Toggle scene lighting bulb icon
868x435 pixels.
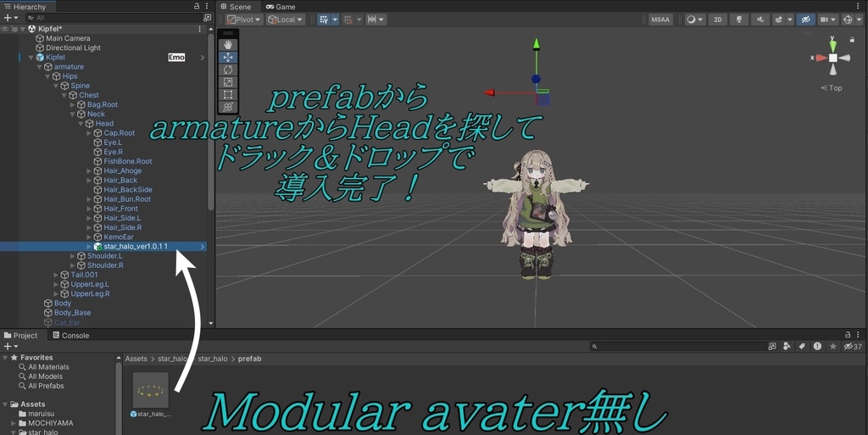739,20
